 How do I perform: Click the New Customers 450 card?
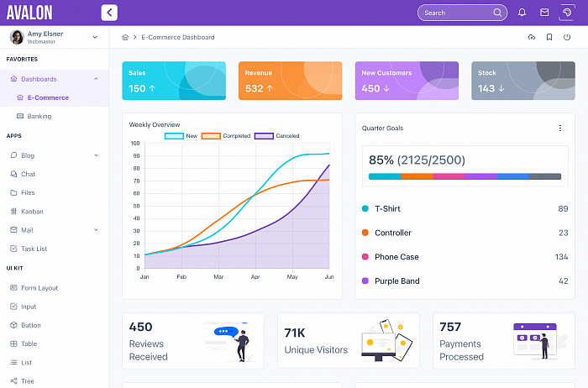pyautogui.click(x=407, y=81)
